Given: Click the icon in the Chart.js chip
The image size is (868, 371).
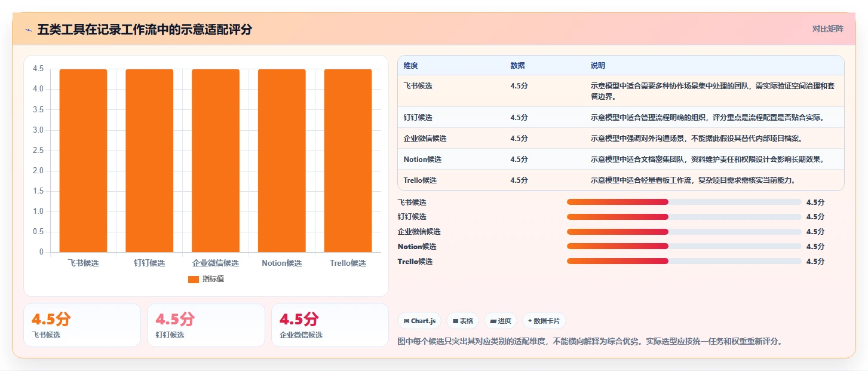Looking at the screenshot, I should pyautogui.click(x=406, y=321).
